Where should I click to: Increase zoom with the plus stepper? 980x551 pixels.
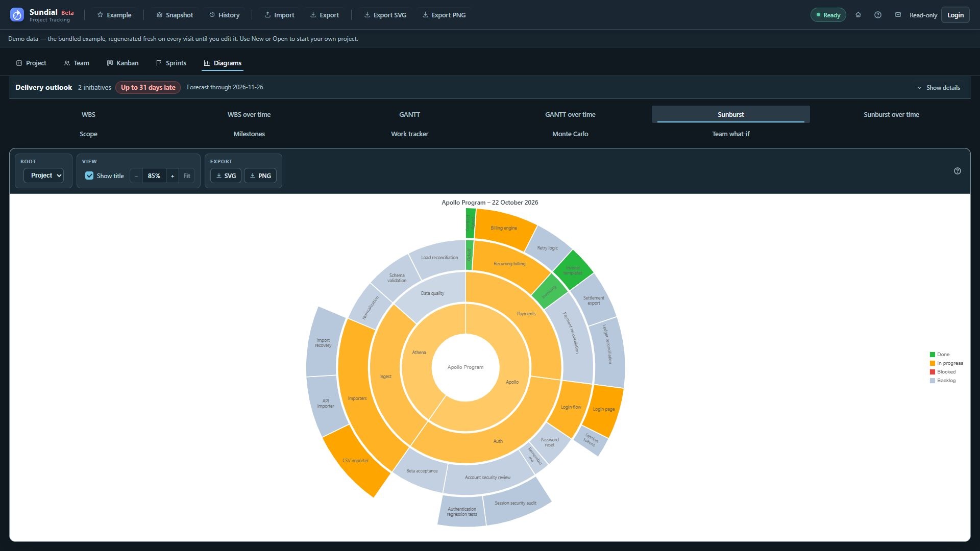[173, 176]
